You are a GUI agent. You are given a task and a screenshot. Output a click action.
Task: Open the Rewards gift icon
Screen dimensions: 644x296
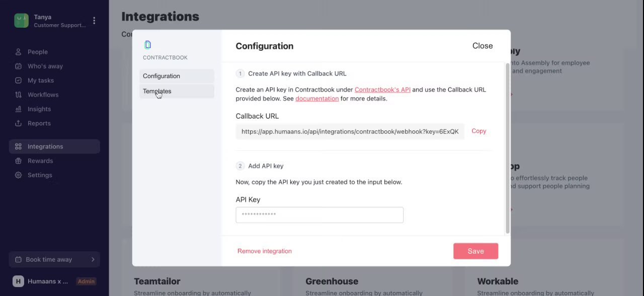pyautogui.click(x=19, y=161)
